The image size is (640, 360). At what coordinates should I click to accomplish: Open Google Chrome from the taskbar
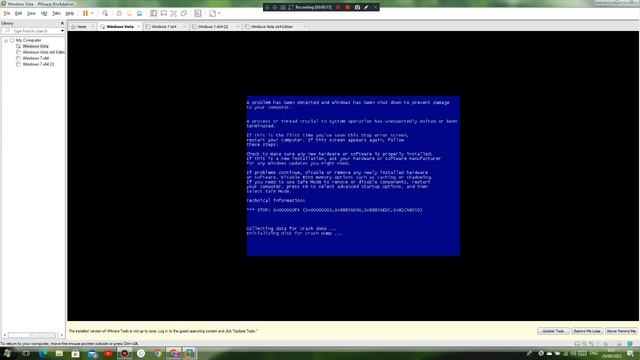(158, 353)
